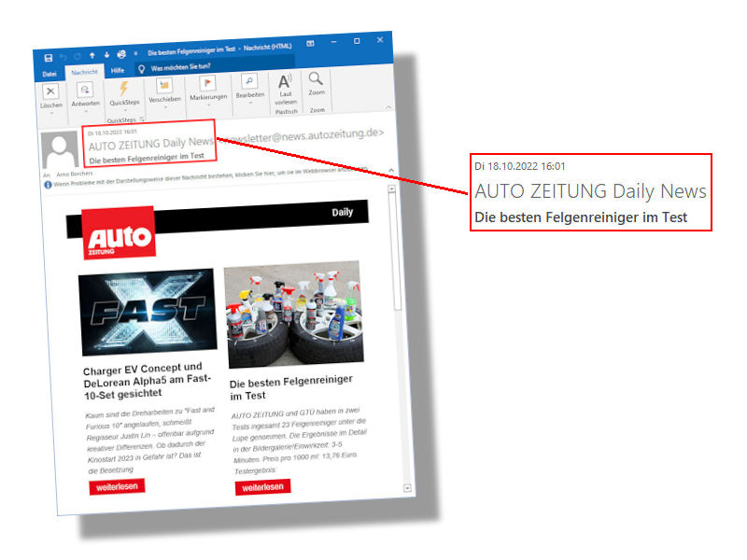The width and height of the screenshot is (747, 560).
Task: Click the QuickSteps lightning icon
Action: coord(124,88)
